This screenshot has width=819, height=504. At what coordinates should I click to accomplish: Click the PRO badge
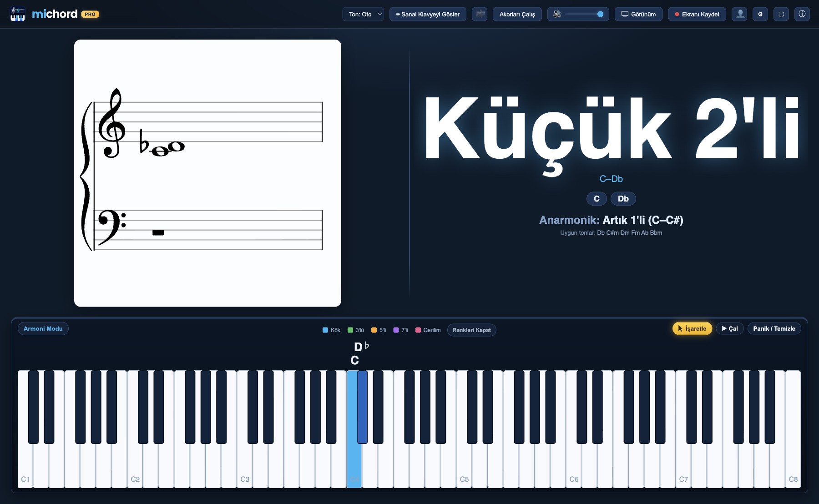pyautogui.click(x=90, y=14)
